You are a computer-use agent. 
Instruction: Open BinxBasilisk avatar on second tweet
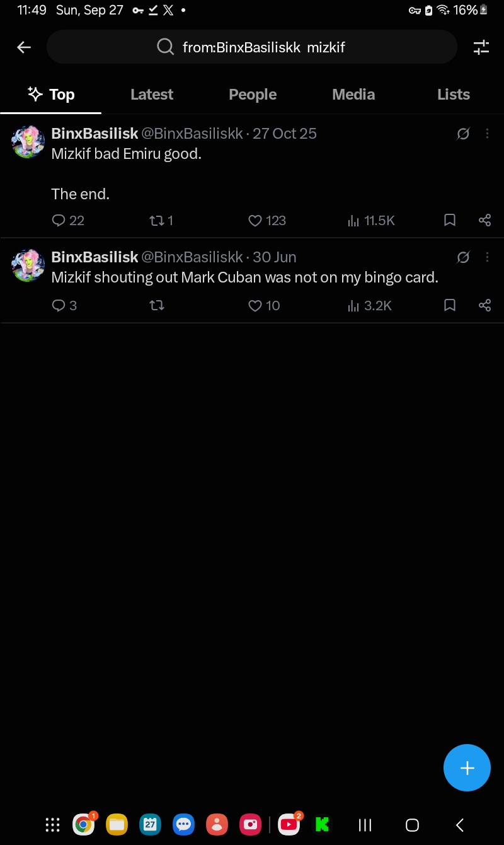point(28,265)
